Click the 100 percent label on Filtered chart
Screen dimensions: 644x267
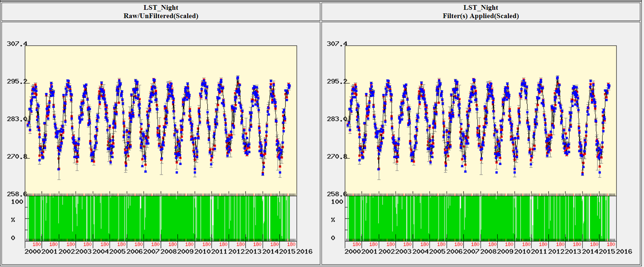(x=337, y=202)
